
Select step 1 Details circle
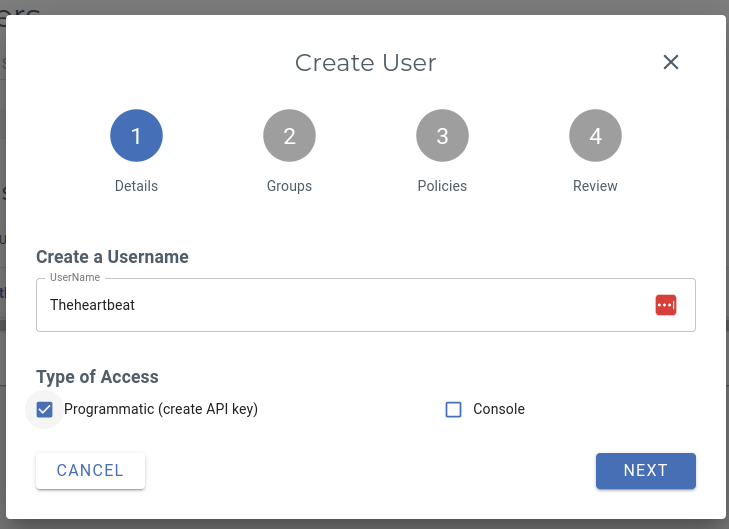coord(136,135)
